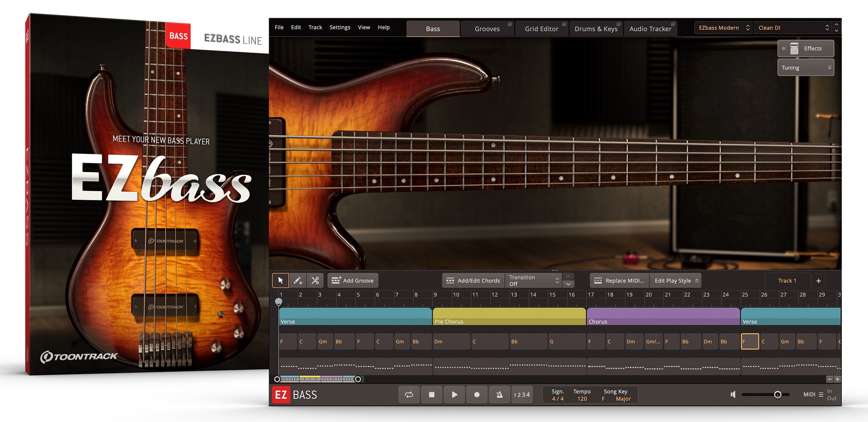
Task: Step transition up arrow
Action: point(568,277)
